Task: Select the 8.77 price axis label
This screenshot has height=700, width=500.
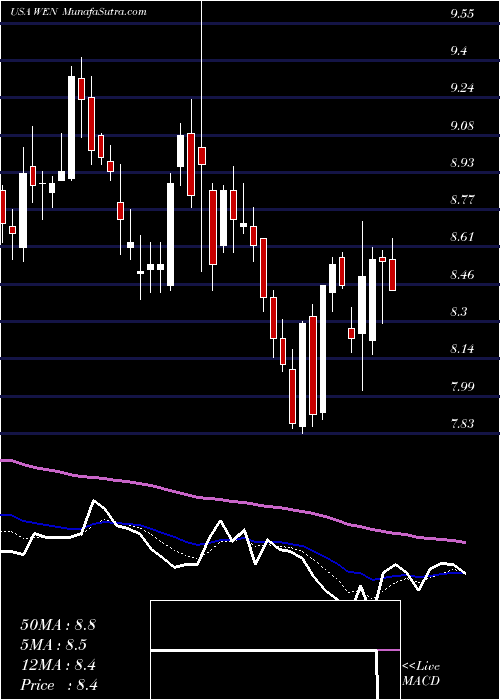Action: pyautogui.click(x=462, y=199)
